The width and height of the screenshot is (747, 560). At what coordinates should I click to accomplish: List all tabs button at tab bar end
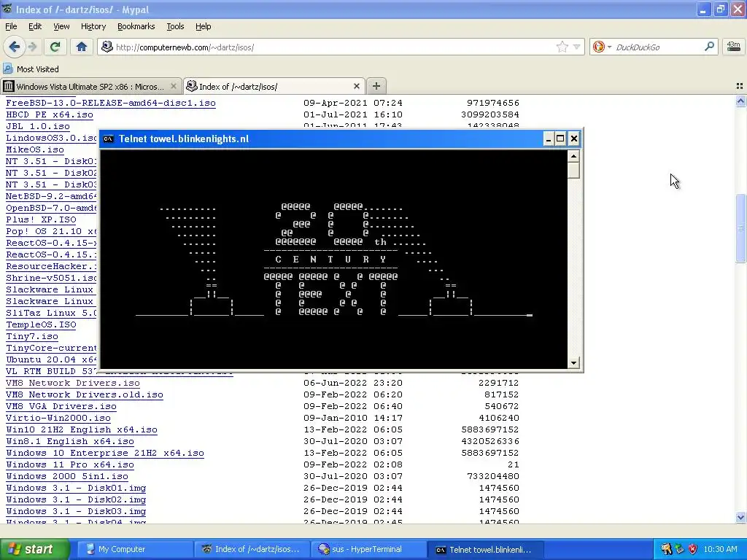click(x=740, y=86)
